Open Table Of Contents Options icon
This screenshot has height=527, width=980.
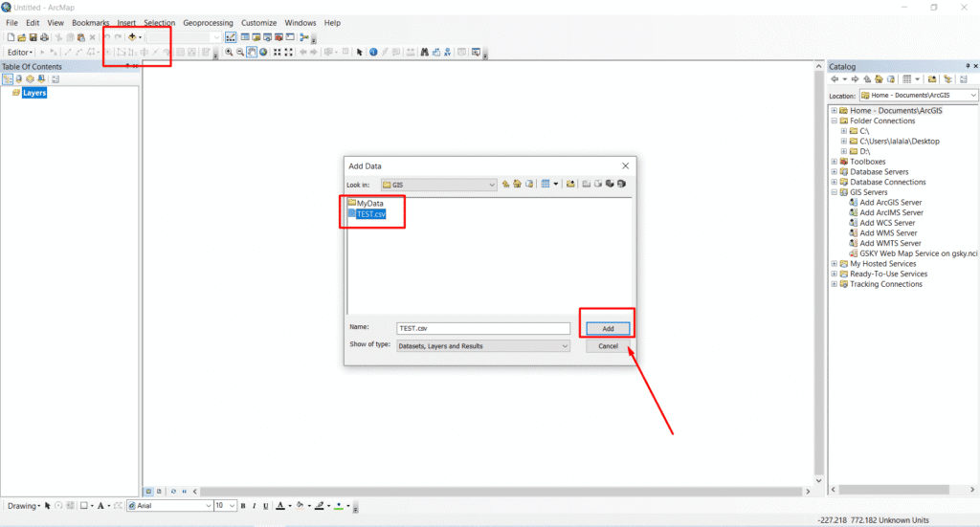point(56,79)
